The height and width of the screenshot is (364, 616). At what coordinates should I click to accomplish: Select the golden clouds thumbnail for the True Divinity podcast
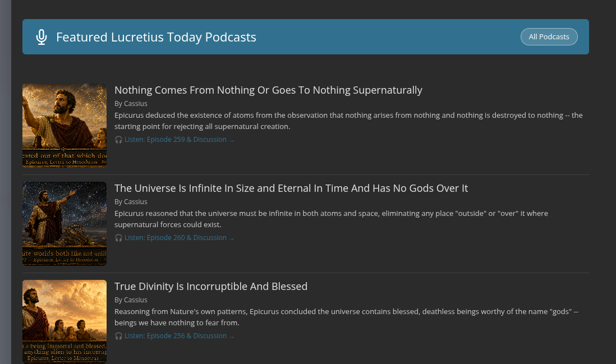pyautogui.click(x=65, y=321)
